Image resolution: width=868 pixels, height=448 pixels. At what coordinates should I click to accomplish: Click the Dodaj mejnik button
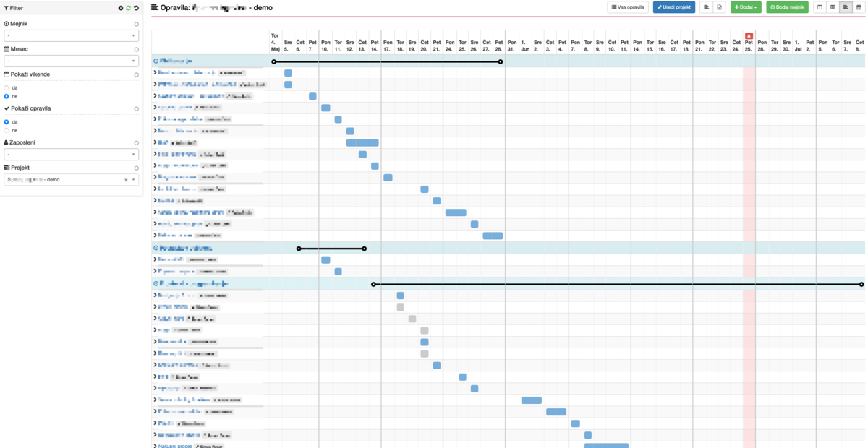click(x=788, y=7)
